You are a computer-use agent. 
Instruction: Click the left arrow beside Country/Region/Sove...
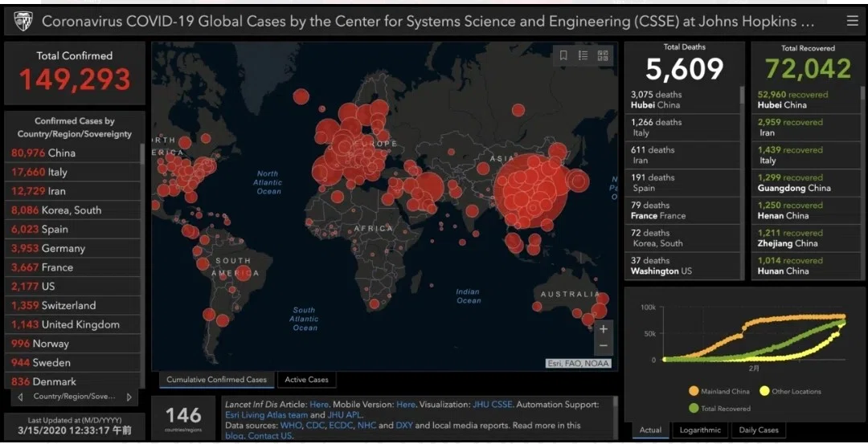[x=20, y=397]
